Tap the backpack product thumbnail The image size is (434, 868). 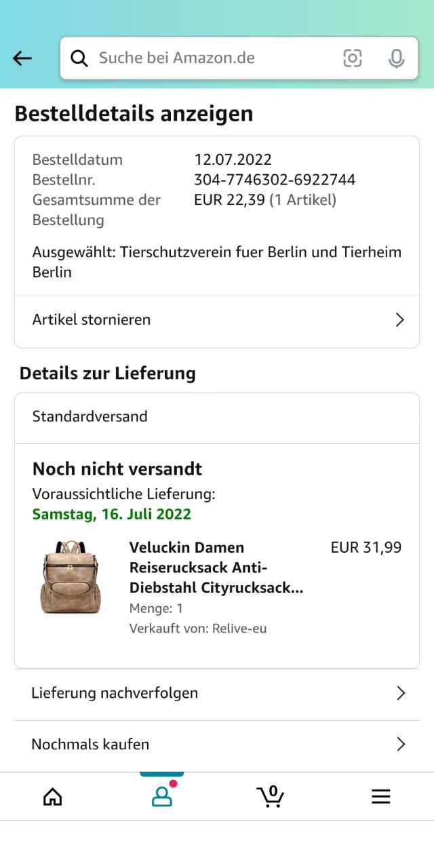click(x=71, y=577)
